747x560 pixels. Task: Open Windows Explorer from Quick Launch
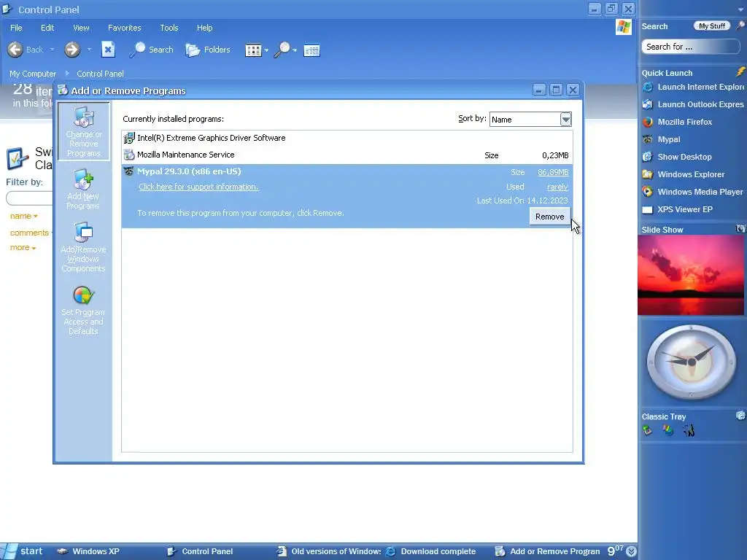click(684, 174)
